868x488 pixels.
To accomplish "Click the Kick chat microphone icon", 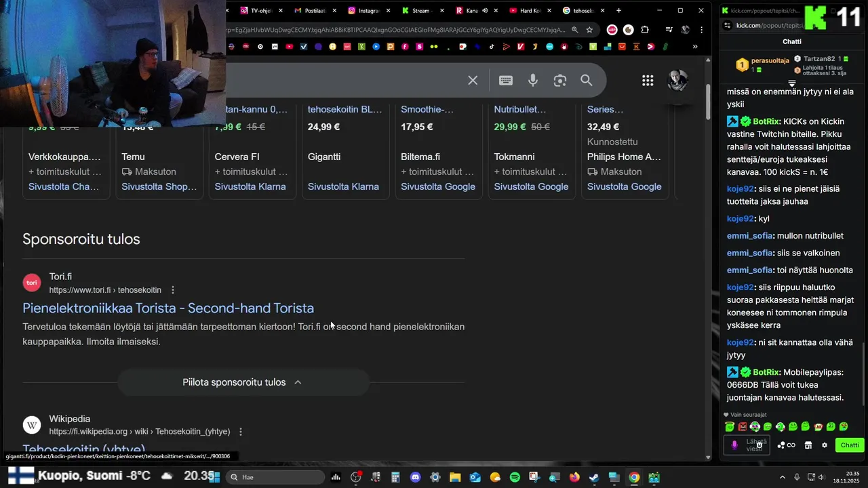I will pyautogui.click(x=734, y=445).
